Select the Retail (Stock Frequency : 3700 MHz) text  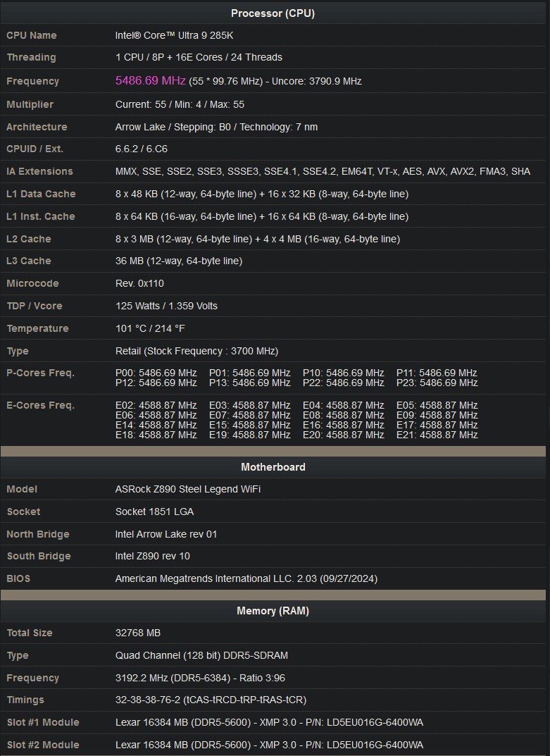196,351
